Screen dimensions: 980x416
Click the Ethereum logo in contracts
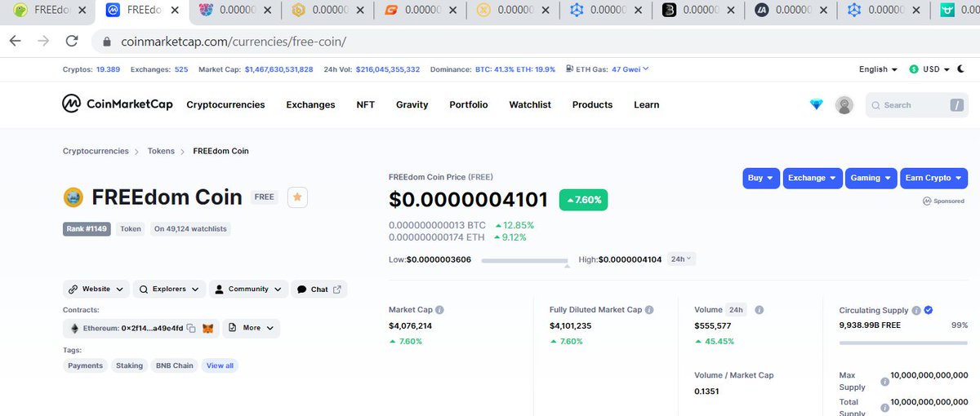click(74, 328)
